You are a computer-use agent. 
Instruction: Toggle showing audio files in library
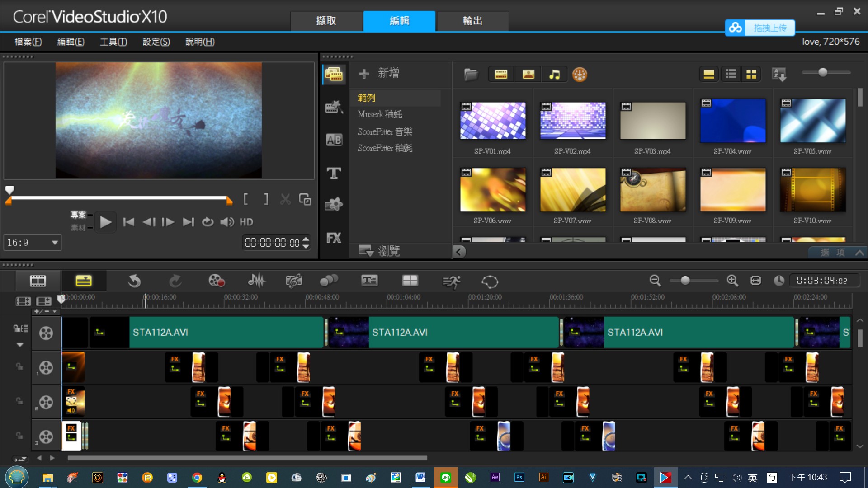[x=554, y=74]
